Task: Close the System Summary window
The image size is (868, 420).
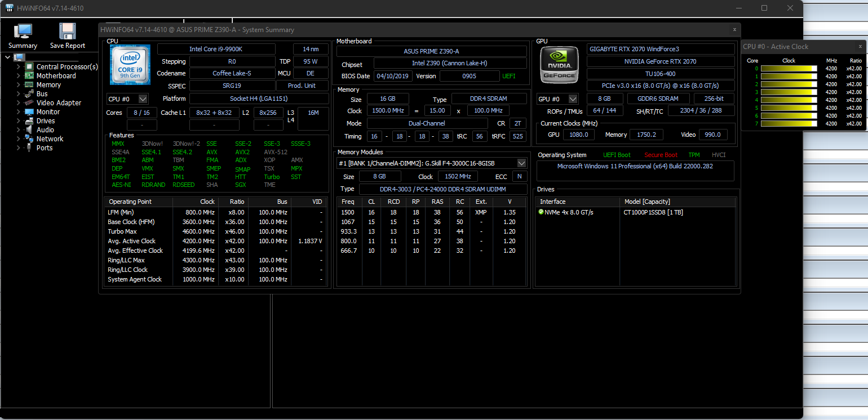Action: coord(734,30)
